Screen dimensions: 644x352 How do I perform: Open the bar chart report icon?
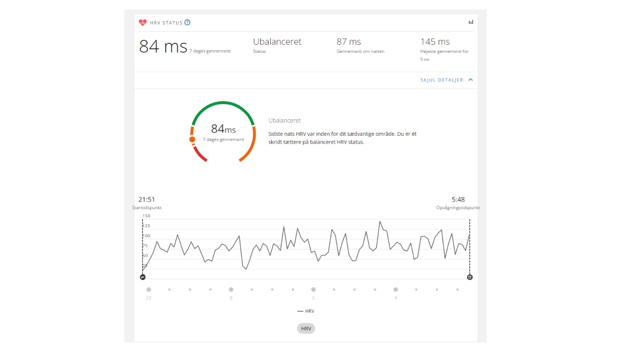(x=471, y=22)
